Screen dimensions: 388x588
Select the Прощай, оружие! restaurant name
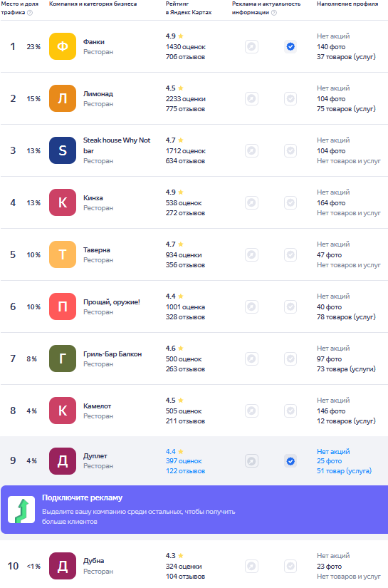112,302
